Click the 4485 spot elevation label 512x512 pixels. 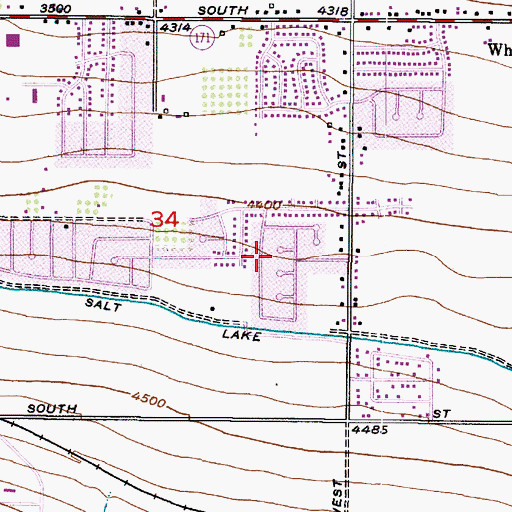[x=370, y=430]
